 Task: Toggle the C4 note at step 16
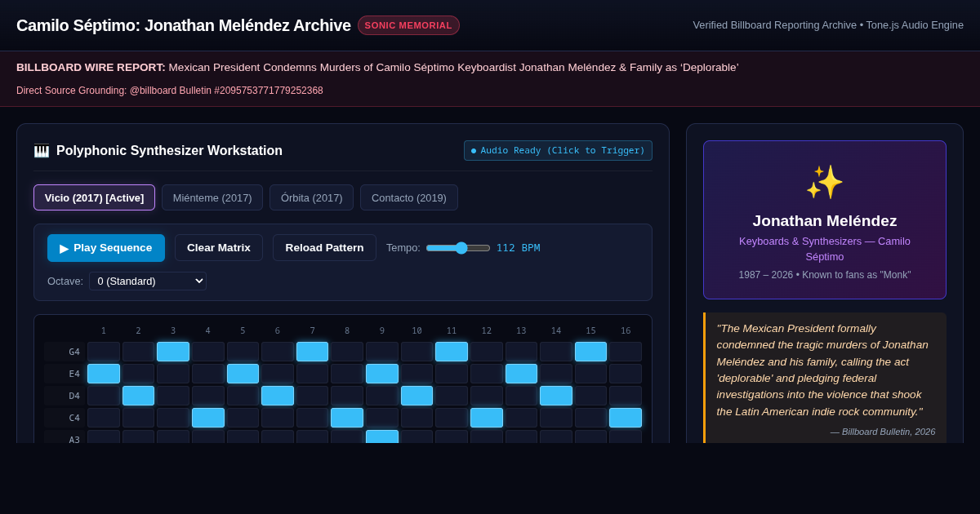coord(626,418)
